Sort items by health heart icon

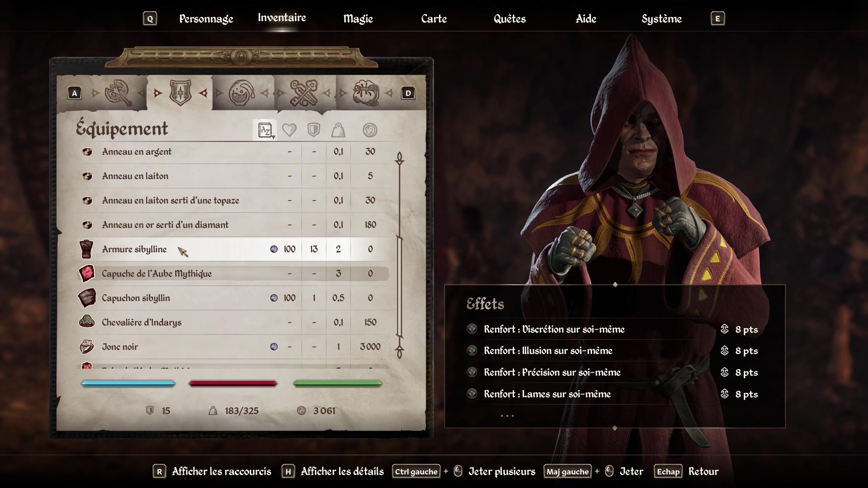pyautogui.click(x=289, y=130)
